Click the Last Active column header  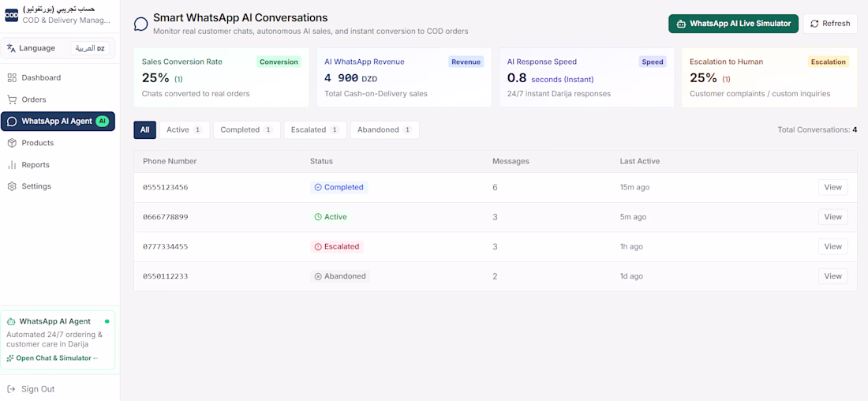pyautogui.click(x=640, y=161)
